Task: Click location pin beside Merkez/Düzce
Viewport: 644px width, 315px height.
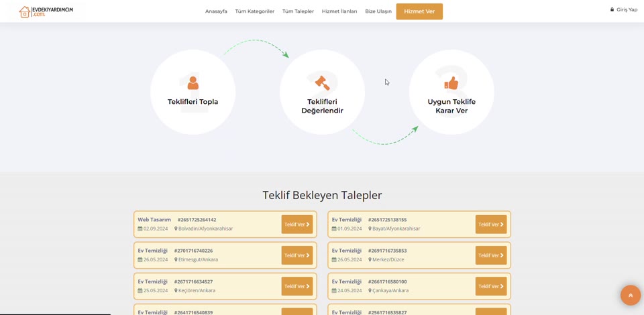Action: (370, 259)
